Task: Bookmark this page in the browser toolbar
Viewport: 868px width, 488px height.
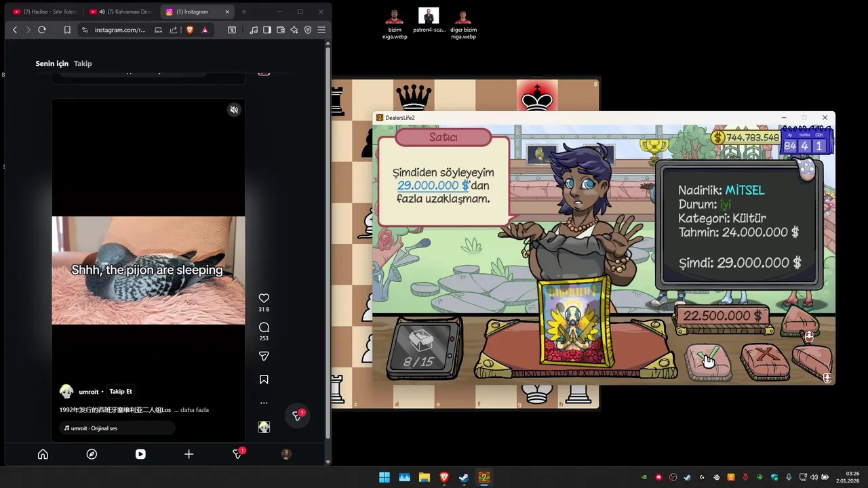Action: [67, 30]
